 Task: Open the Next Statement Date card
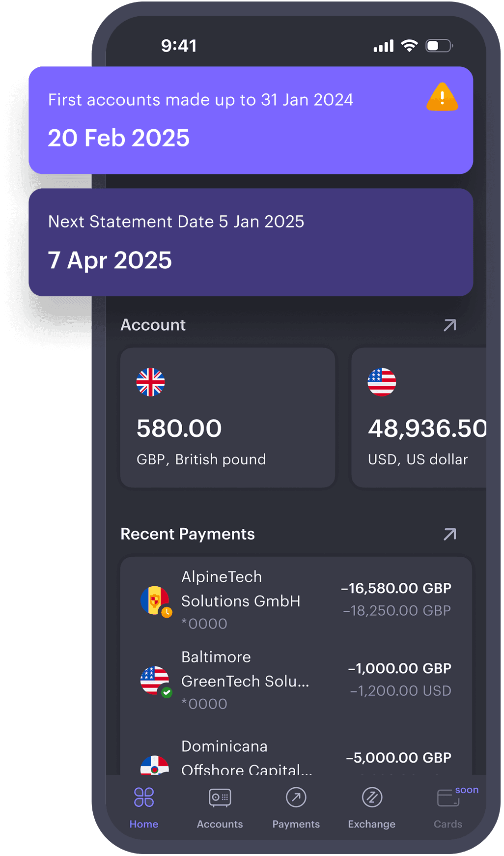click(x=251, y=242)
